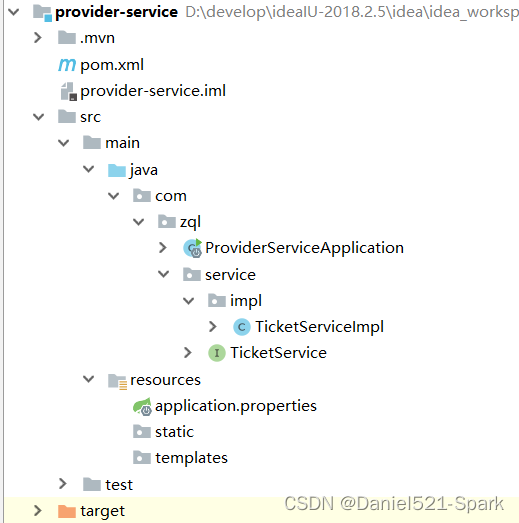
Task: Select the application.properties file name
Action: 236,407
